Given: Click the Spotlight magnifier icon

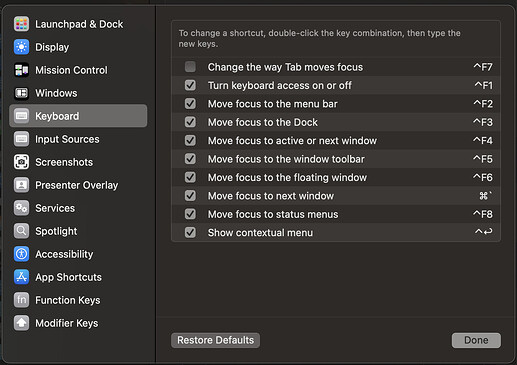Looking at the screenshot, I should [21, 231].
